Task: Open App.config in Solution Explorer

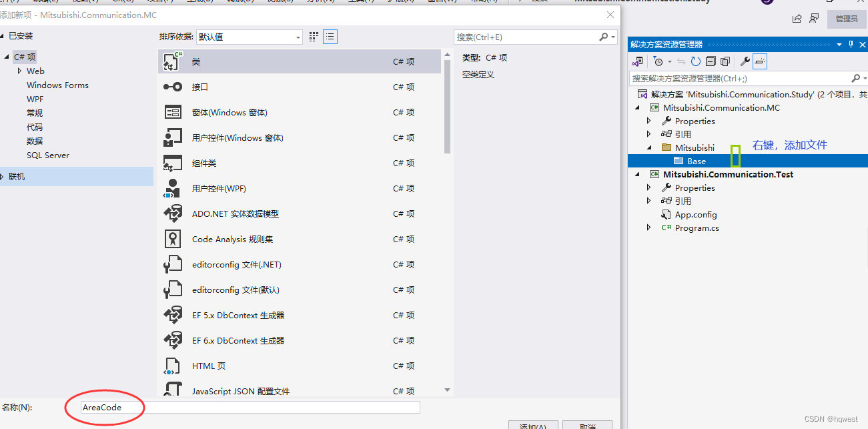Action: [696, 214]
